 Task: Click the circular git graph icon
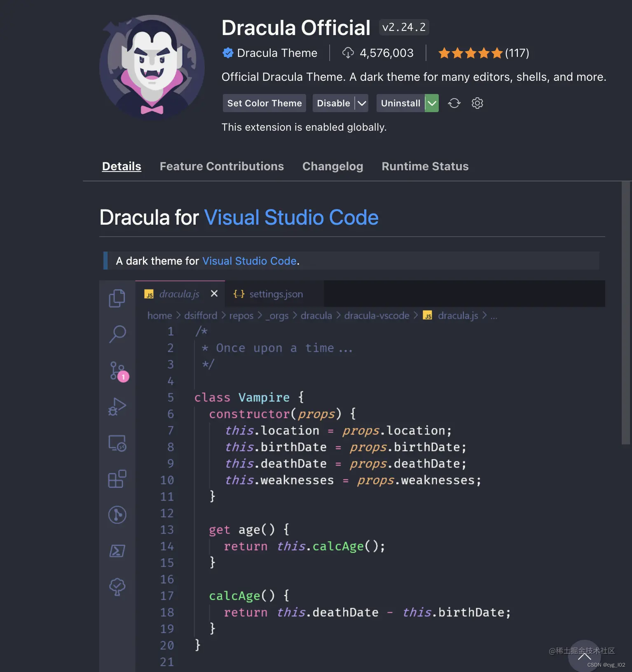(x=117, y=515)
